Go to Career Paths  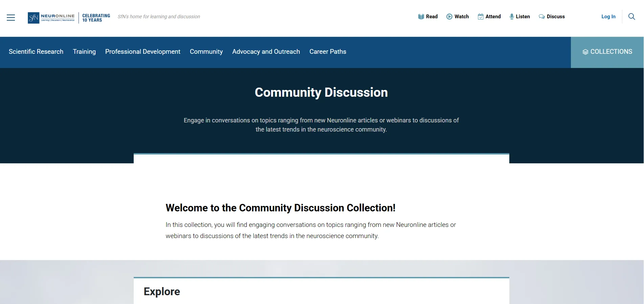click(328, 52)
